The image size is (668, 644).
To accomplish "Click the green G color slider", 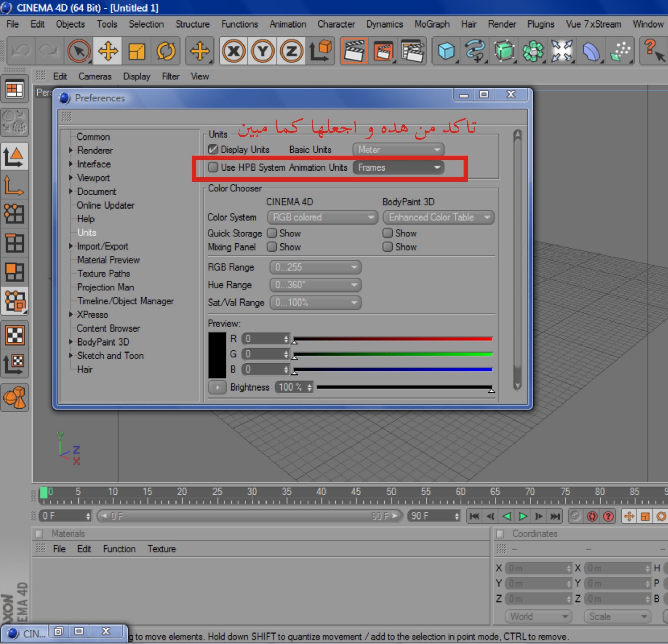I will click(x=393, y=354).
